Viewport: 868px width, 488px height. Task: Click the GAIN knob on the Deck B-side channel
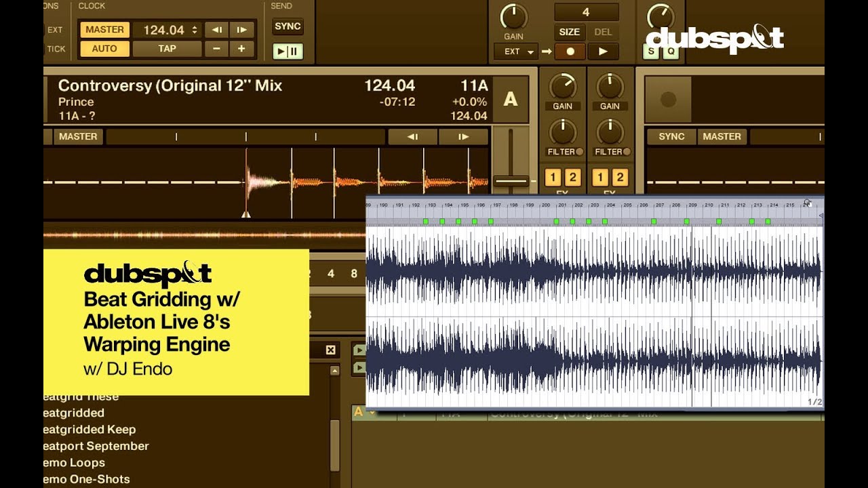(610, 87)
